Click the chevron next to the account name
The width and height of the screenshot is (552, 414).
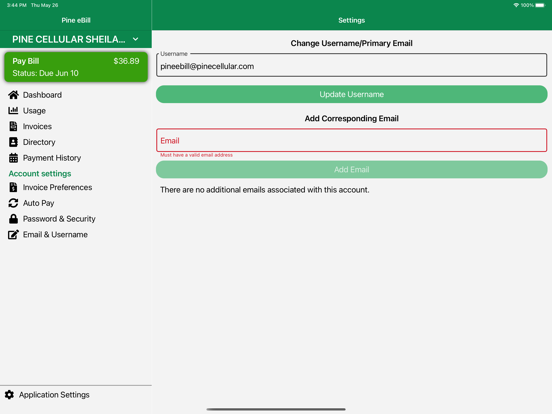136,39
